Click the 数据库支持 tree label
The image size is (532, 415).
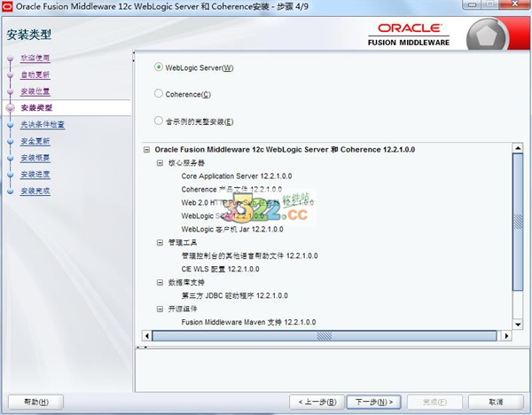click(x=186, y=282)
